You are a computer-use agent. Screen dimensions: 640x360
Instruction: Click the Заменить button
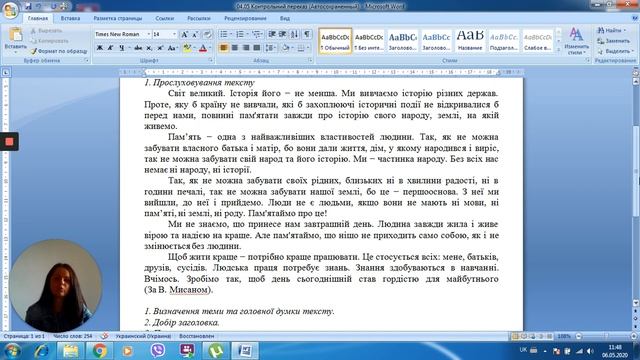613,41
